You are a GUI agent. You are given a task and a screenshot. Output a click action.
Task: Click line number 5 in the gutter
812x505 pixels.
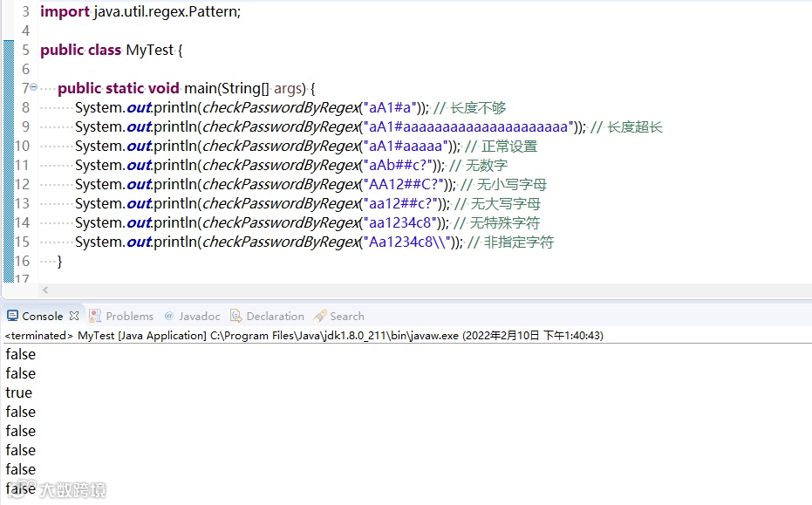click(x=25, y=51)
